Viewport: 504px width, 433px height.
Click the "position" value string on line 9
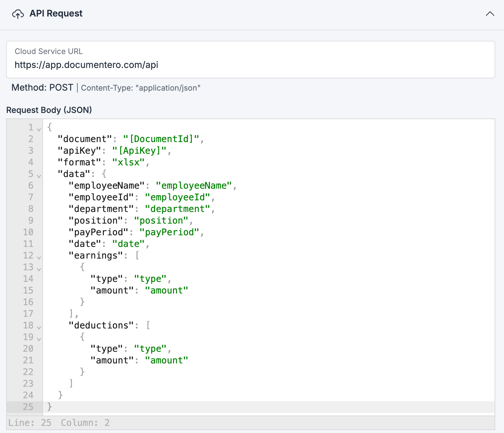(x=161, y=220)
